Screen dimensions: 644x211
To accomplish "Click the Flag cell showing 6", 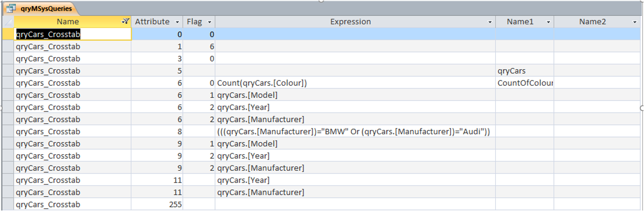I will click(199, 47).
